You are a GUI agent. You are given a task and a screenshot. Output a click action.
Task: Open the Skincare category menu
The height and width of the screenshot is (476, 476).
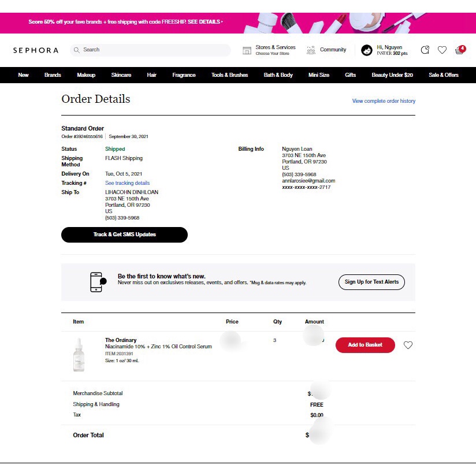point(121,75)
